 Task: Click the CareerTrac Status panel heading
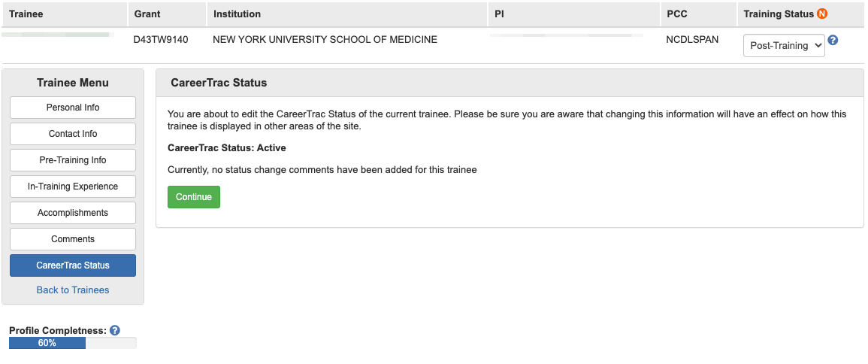click(x=219, y=83)
